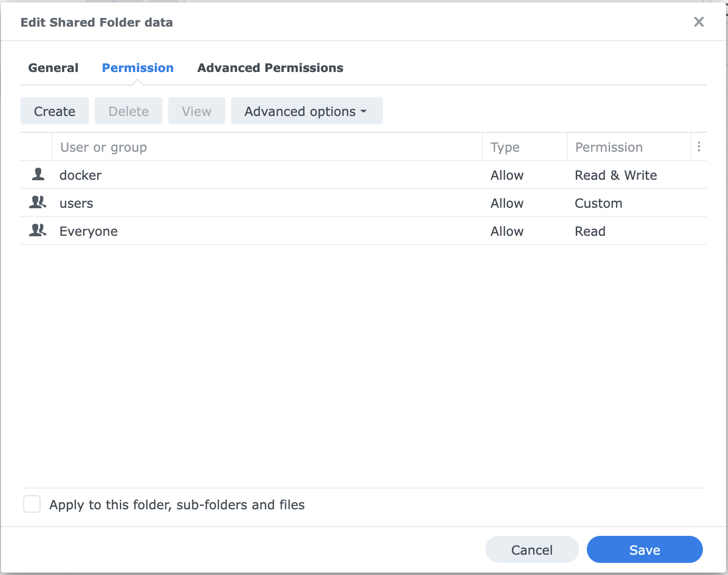Close the Edit Shared Folder dialog
This screenshot has width=728, height=575.
[699, 22]
